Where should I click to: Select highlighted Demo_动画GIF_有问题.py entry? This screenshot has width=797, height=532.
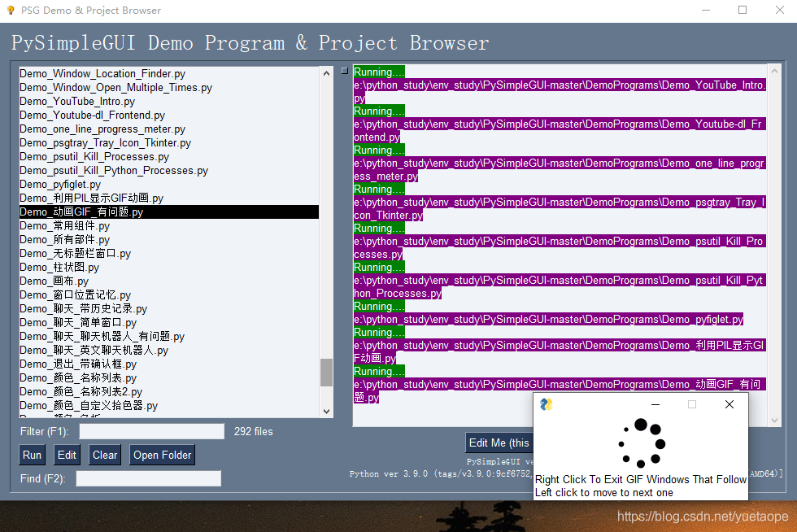[x=169, y=212]
